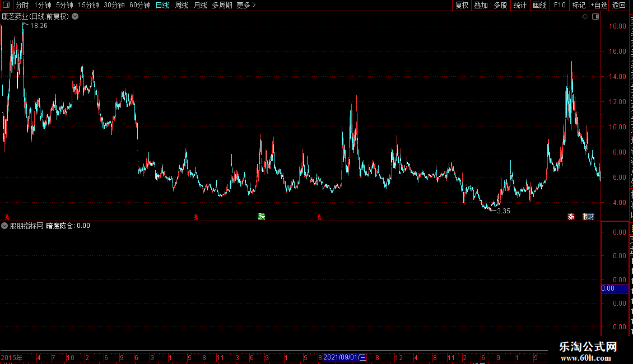The width and height of the screenshot is (633, 364).
Task: Click the 10.00 price axis label
Action: (617, 127)
